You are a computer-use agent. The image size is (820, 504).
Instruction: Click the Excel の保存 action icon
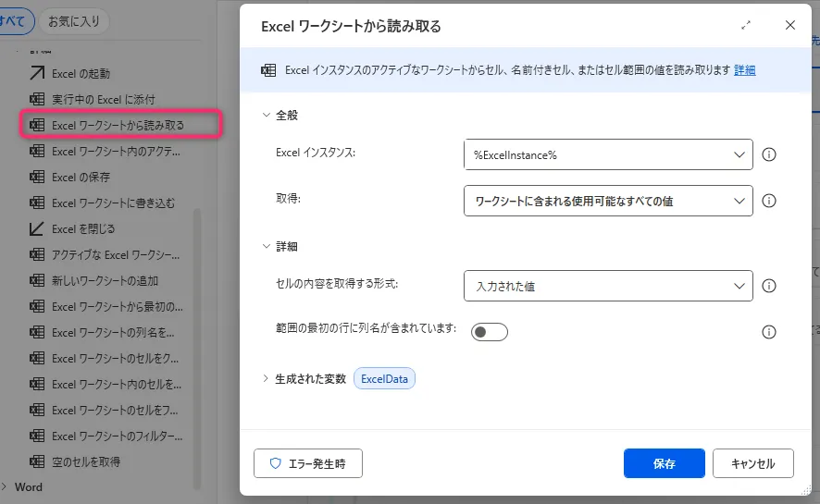tap(37, 177)
